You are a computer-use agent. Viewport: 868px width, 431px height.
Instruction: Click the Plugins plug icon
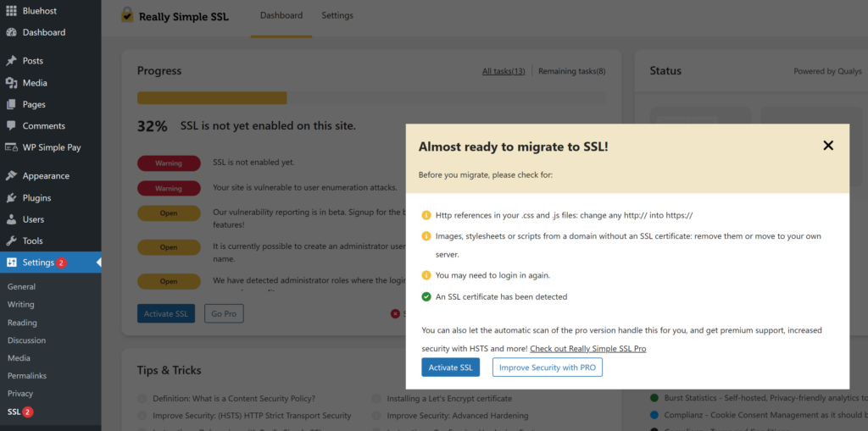(x=11, y=198)
